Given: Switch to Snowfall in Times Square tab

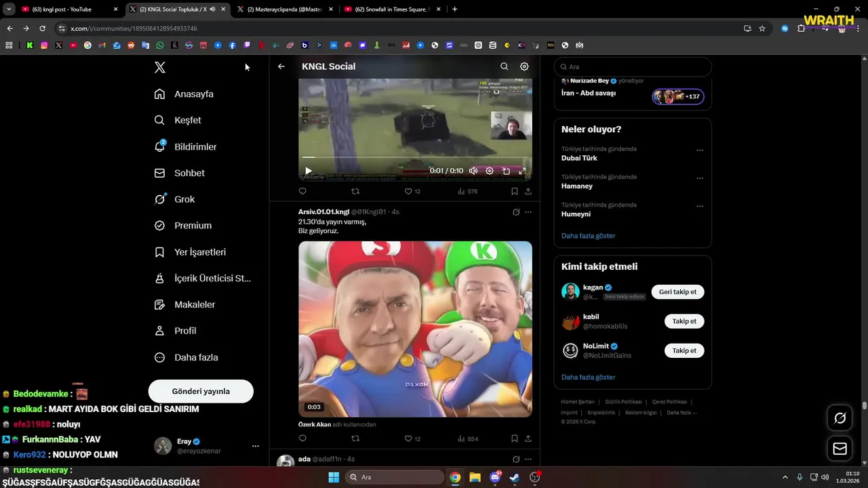Looking at the screenshot, I should point(392,9).
